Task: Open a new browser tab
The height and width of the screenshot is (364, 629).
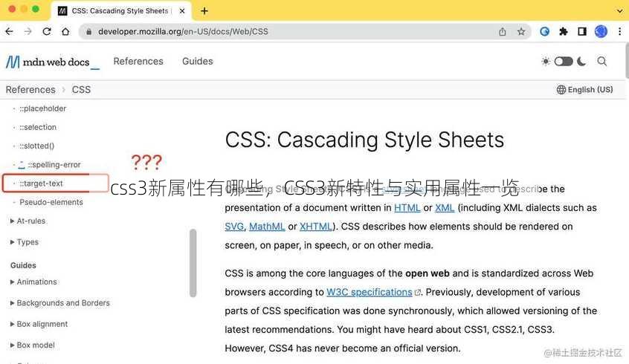Action: click(x=204, y=11)
